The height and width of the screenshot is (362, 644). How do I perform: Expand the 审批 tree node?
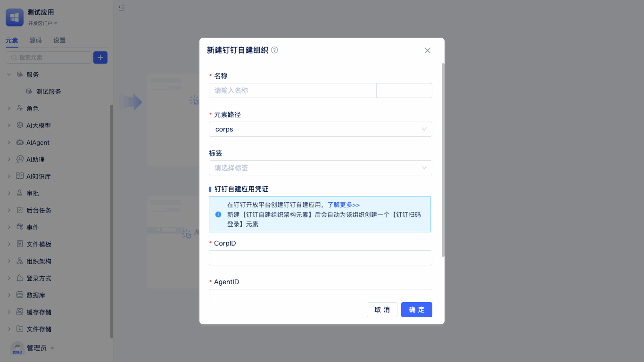coord(9,193)
